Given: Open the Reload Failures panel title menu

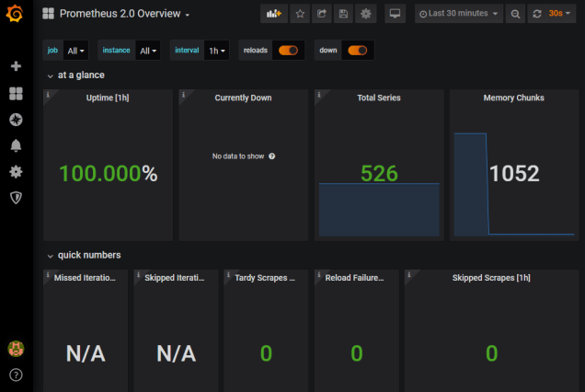Looking at the screenshot, I should 354,278.
